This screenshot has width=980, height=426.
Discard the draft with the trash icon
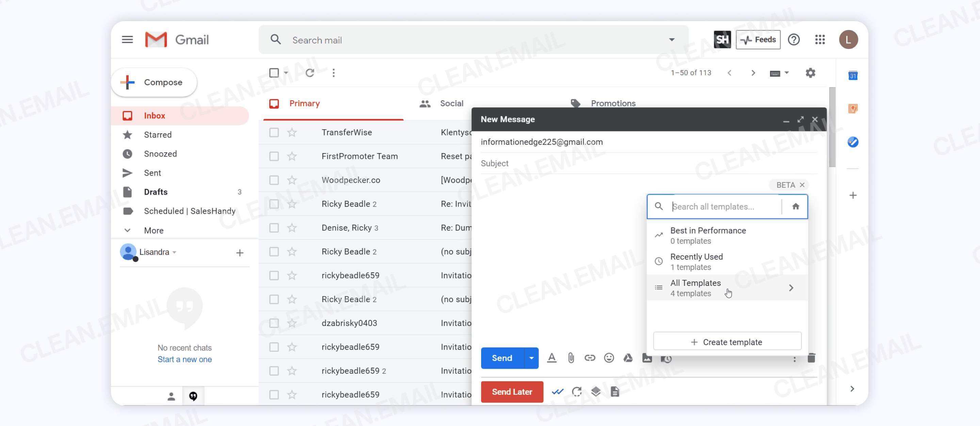[x=812, y=358]
